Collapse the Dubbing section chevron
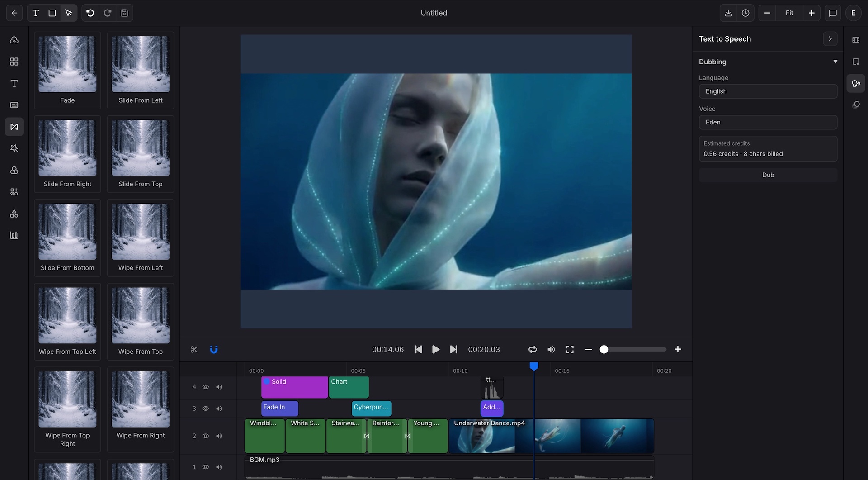Viewport: 868px width, 480px height. pyautogui.click(x=835, y=62)
